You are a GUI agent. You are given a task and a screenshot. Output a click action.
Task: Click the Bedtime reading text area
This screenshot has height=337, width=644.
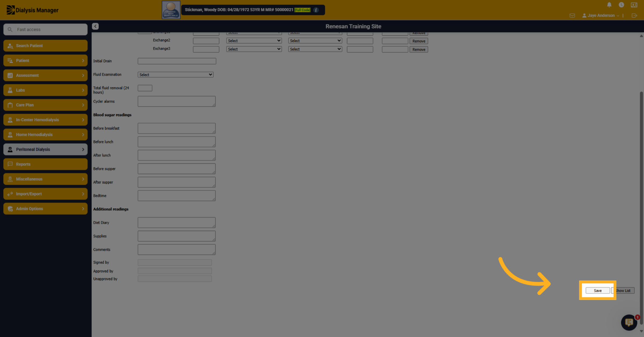(x=177, y=196)
